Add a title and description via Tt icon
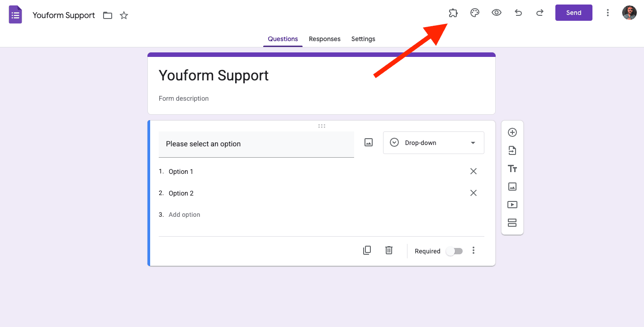The image size is (644, 327). [x=512, y=168]
